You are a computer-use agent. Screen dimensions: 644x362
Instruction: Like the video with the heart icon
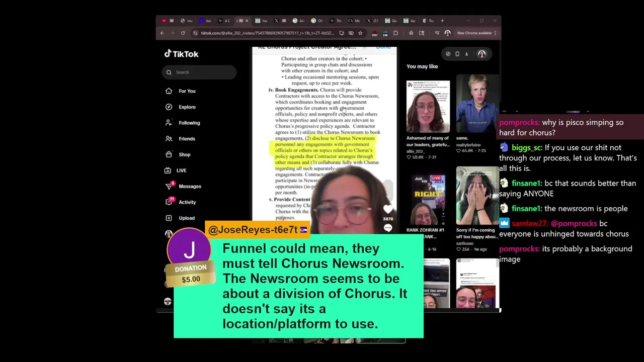tap(388, 209)
